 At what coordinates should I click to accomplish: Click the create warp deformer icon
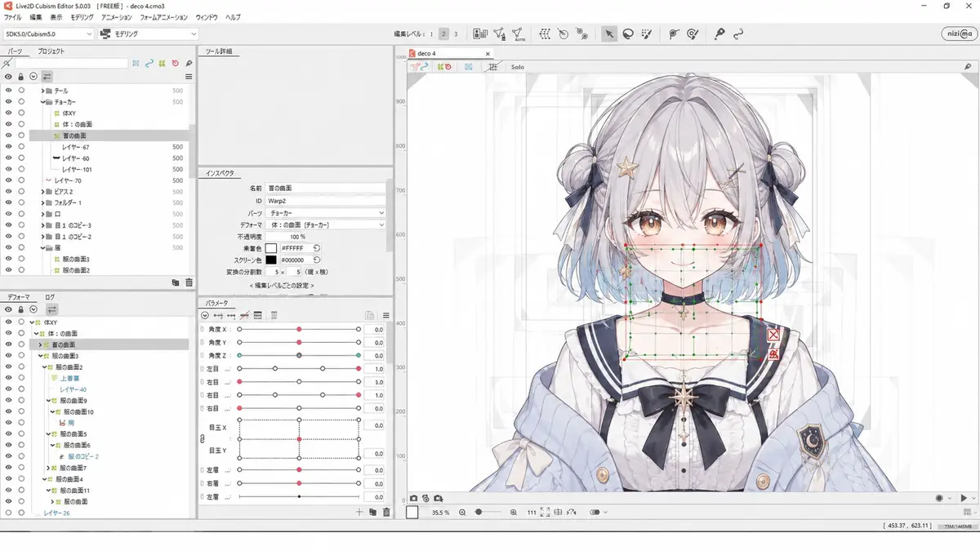545,33
